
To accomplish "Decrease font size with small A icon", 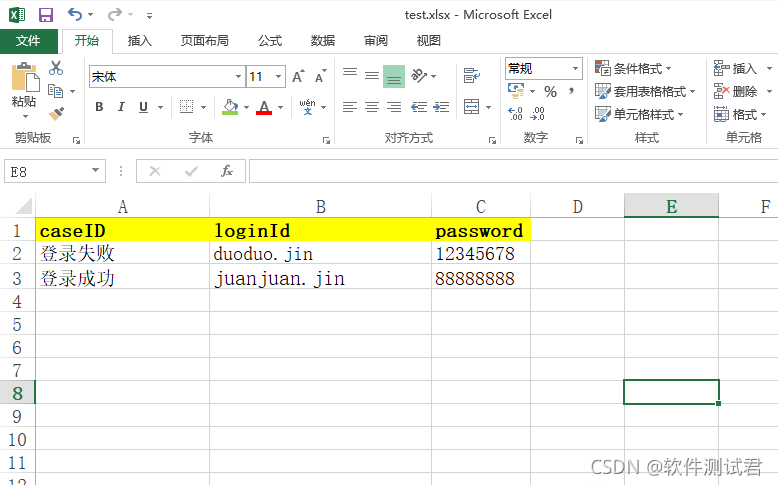I will [321, 76].
